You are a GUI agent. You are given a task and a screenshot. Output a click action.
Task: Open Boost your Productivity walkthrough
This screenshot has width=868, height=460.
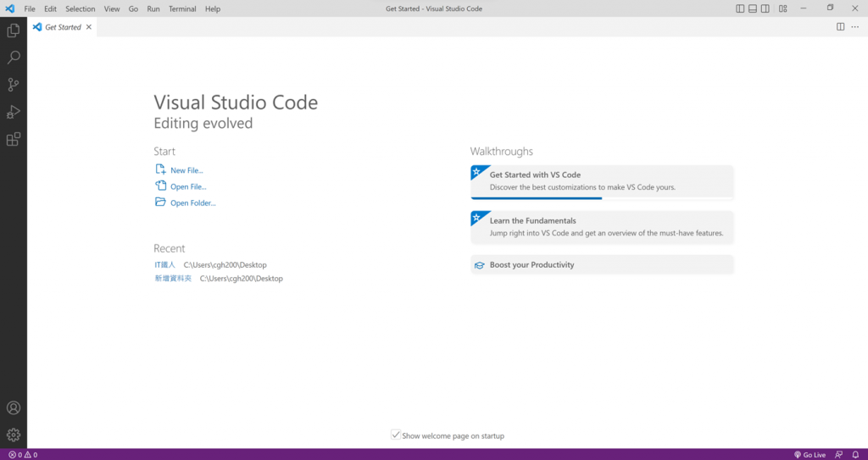(x=602, y=264)
